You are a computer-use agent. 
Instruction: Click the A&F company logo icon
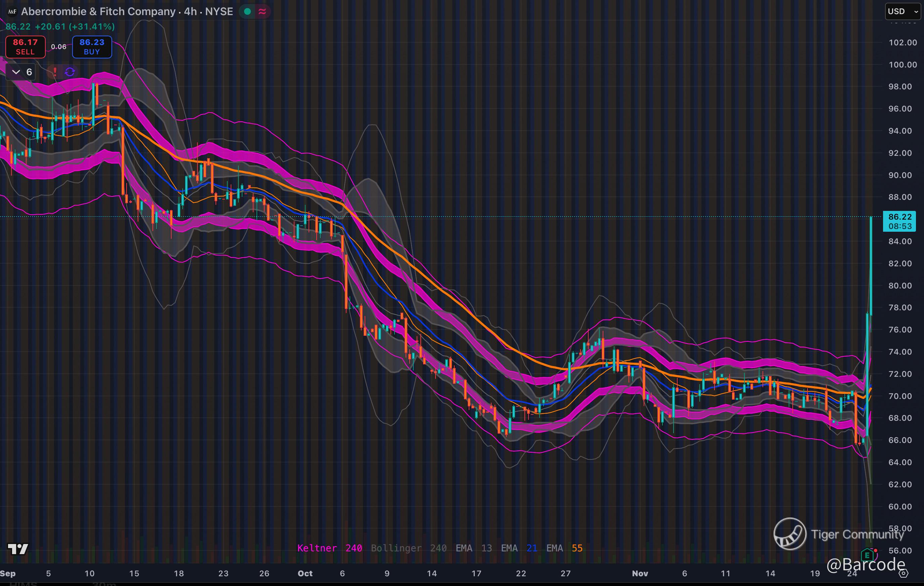(x=12, y=11)
